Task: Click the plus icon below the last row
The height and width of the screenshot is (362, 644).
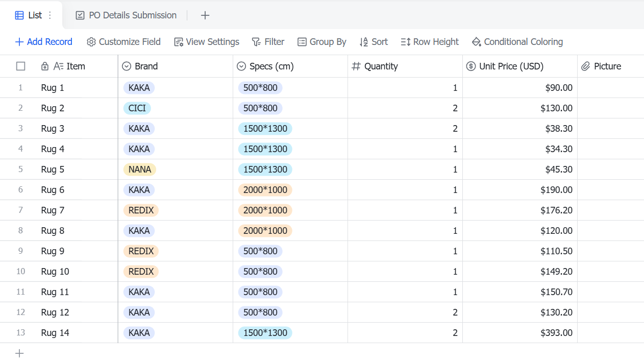Action: (x=19, y=353)
